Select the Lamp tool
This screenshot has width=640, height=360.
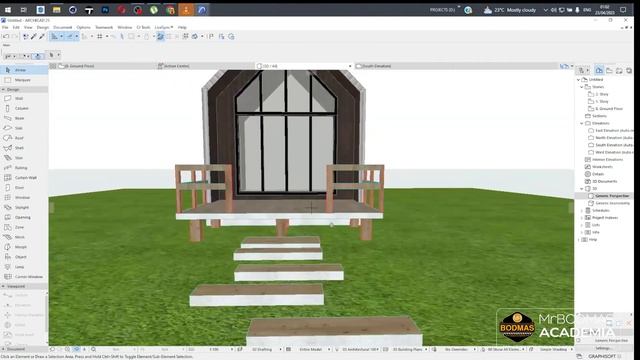coord(24,267)
